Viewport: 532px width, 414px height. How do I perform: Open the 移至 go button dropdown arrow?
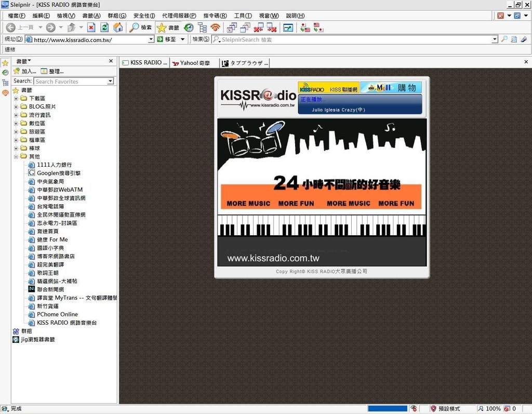(182, 39)
